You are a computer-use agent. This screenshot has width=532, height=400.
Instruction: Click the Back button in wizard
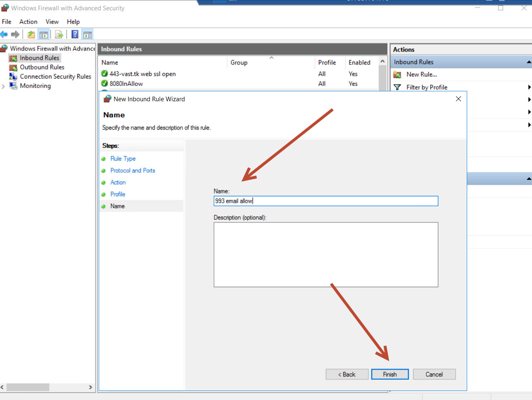click(x=347, y=374)
